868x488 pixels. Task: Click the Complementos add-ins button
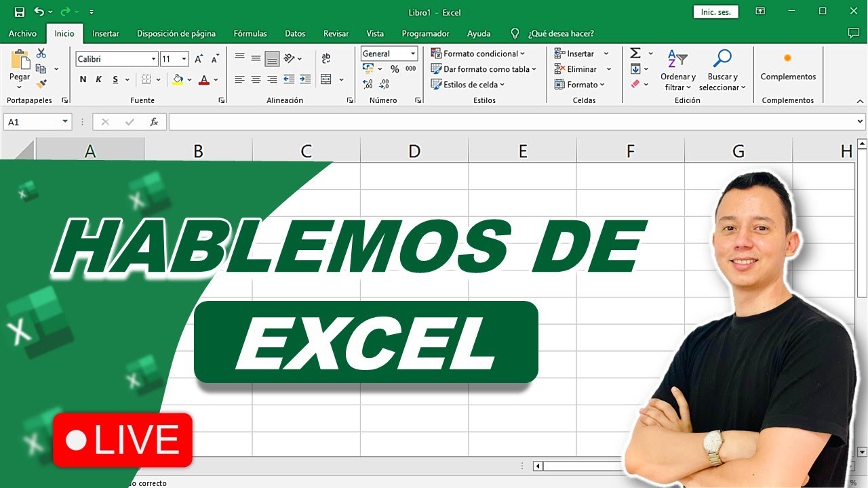788,66
